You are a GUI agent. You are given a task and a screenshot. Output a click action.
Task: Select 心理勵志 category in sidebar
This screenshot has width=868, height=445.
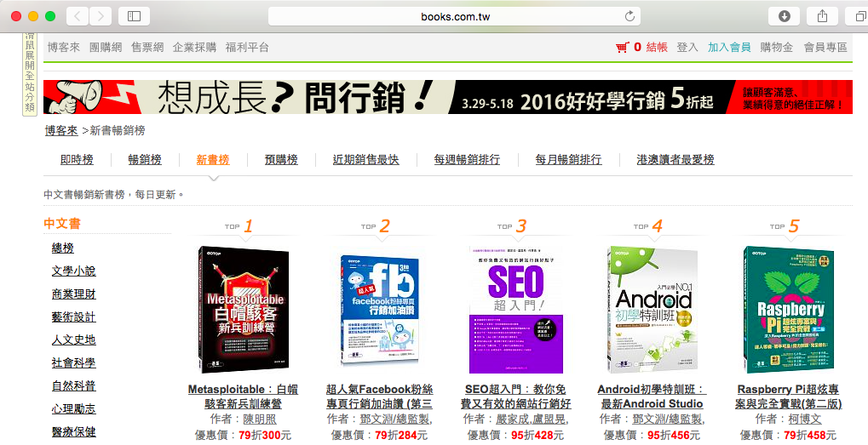[73, 409]
